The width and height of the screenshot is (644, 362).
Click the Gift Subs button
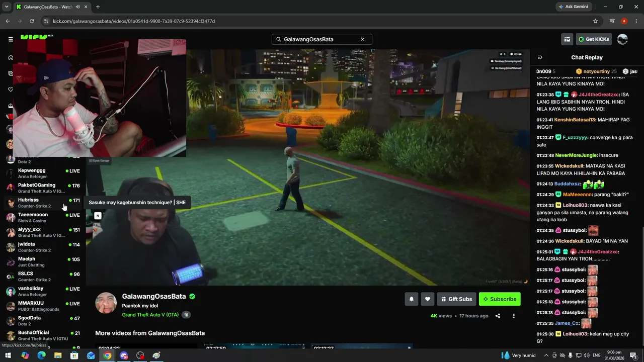point(456,299)
